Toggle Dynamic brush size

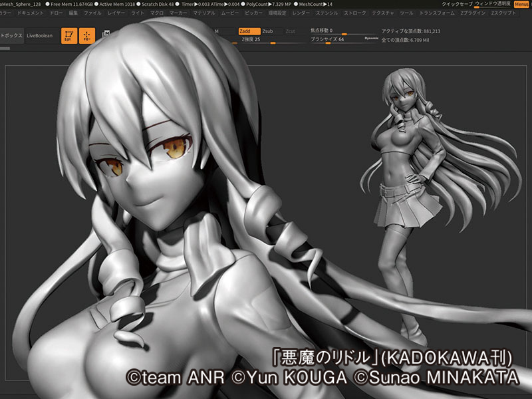click(x=371, y=39)
